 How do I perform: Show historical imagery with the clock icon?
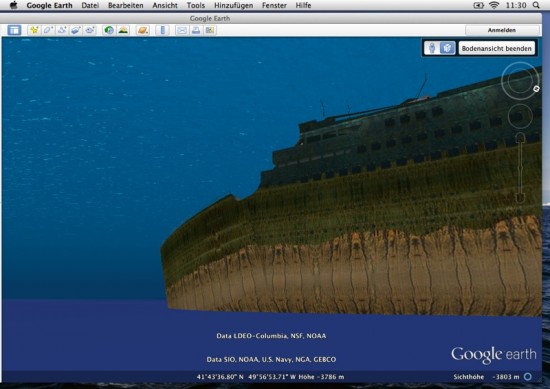pyautogui.click(x=109, y=30)
